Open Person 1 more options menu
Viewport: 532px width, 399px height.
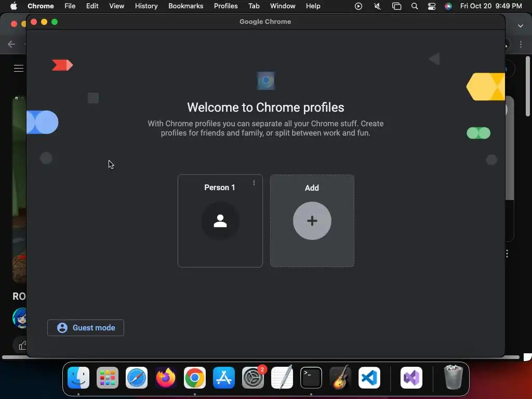coord(254,183)
